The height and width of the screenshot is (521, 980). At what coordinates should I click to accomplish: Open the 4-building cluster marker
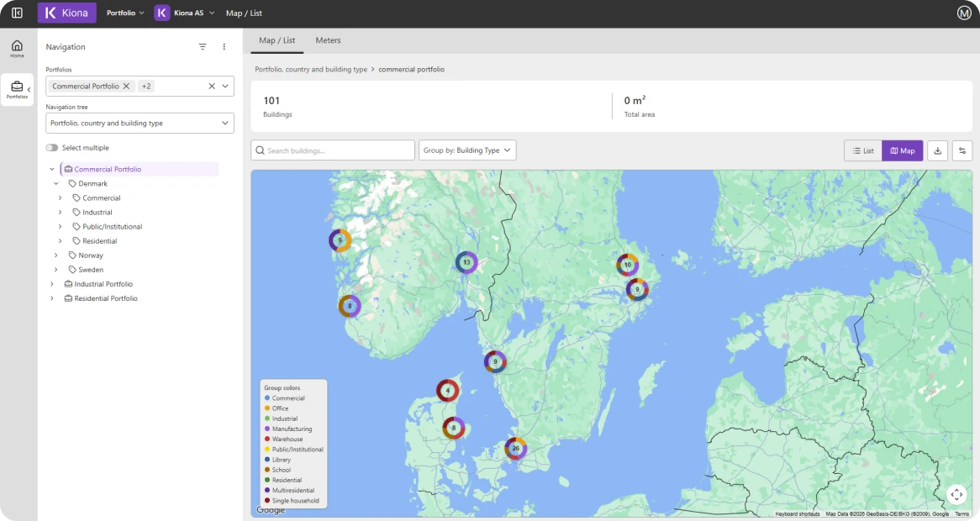click(447, 391)
